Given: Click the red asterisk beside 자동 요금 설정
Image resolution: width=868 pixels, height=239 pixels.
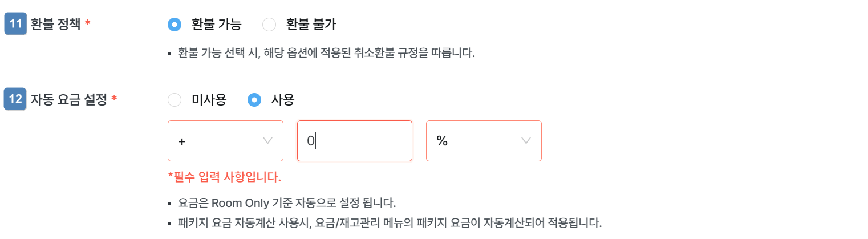Looking at the screenshot, I should pyautogui.click(x=114, y=100).
